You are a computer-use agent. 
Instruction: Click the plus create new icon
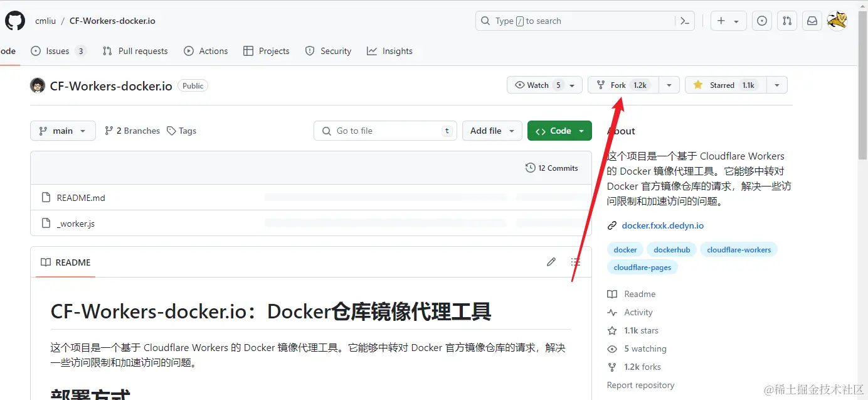(721, 21)
